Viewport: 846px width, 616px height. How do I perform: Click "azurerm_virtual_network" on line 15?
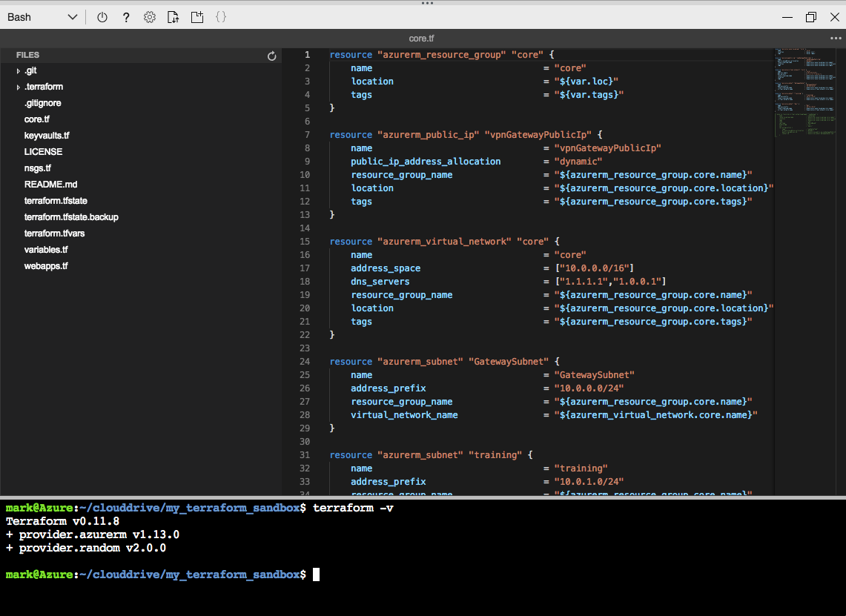[x=445, y=242]
